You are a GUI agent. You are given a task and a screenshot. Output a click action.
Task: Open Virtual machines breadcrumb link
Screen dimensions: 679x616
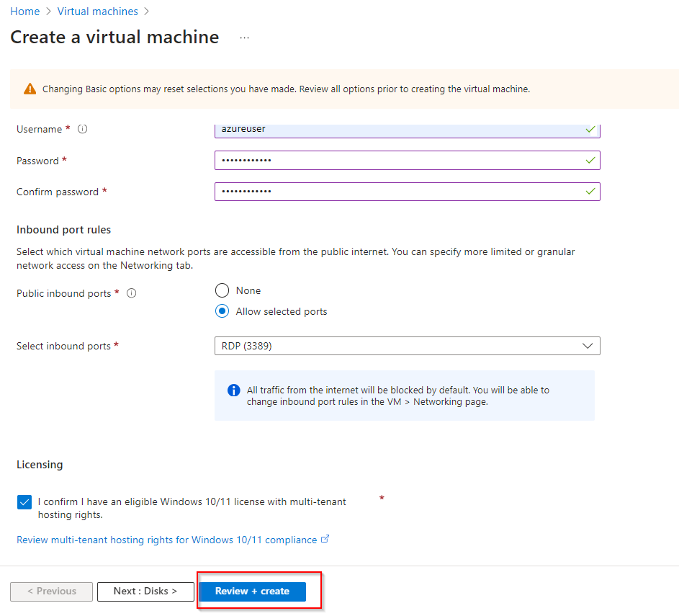point(97,12)
